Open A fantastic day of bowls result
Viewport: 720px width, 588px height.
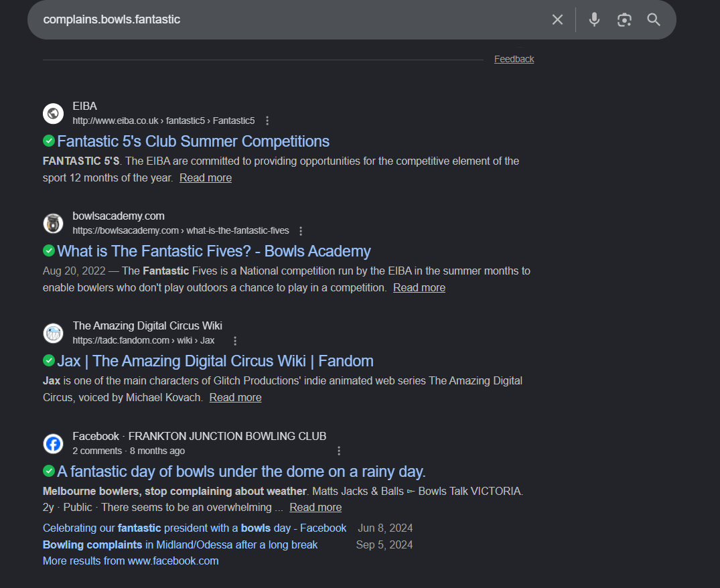(241, 472)
